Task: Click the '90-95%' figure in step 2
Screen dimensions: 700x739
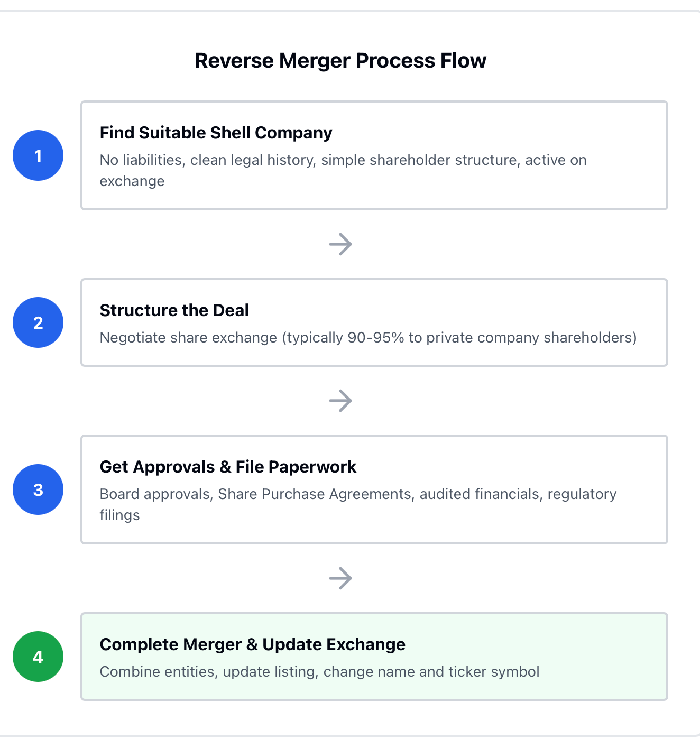Action: point(376,338)
